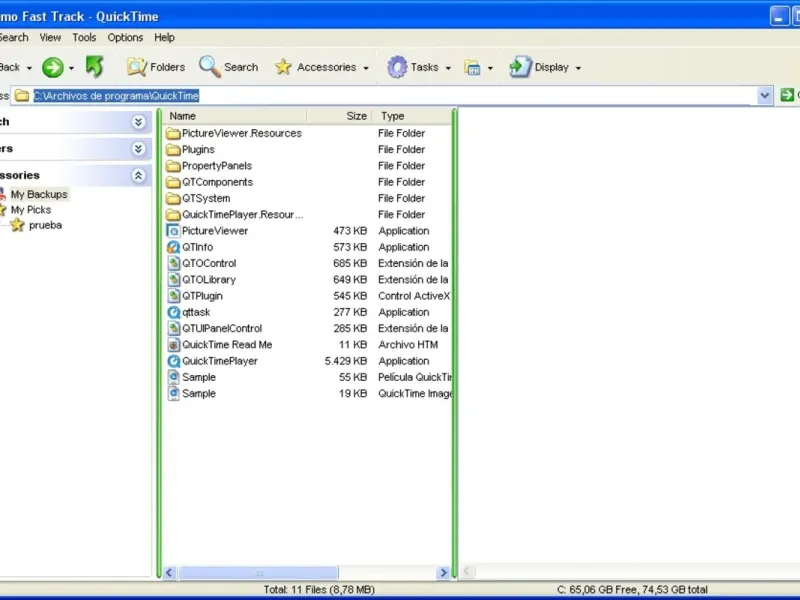Select the QTOControl file icon
Image resolution: width=800 pixels, height=600 pixels.
(x=173, y=263)
